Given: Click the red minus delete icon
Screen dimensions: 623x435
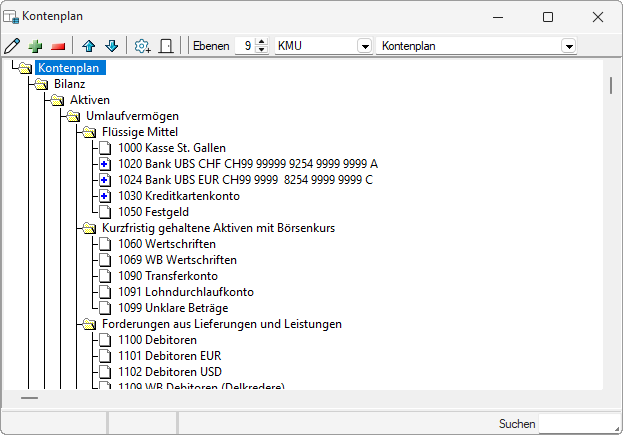Looking at the screenshot, I should click(x=57, y=46).
